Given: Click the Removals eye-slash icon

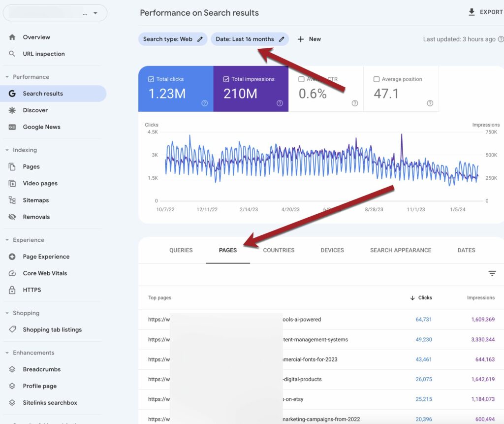Looking at the screenshot, I should click(x=12, y=217).
